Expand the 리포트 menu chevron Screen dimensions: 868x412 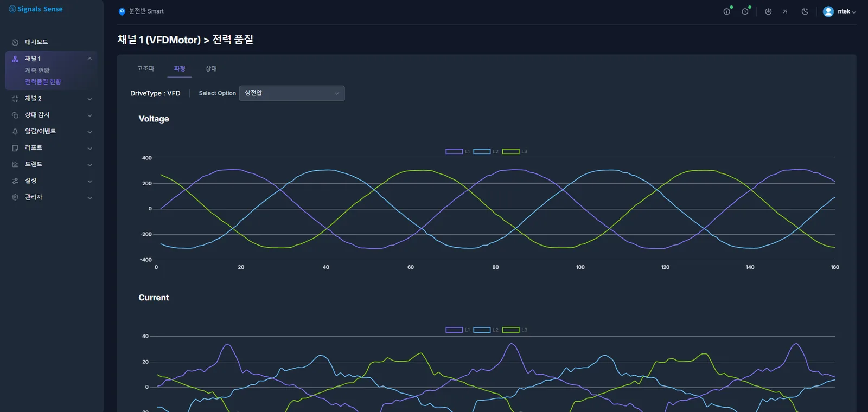click(90, 149)
